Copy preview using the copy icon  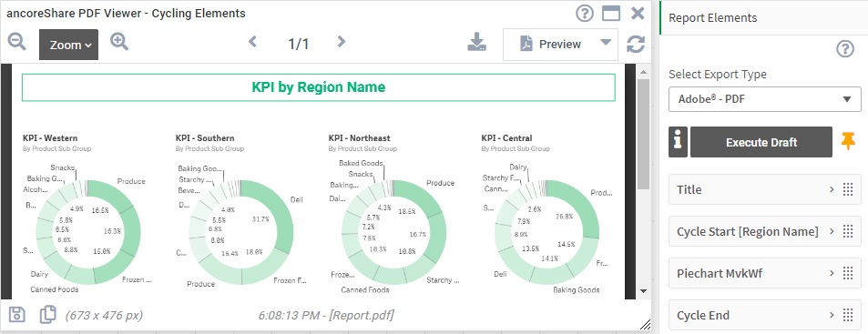(x=48, y=314)
